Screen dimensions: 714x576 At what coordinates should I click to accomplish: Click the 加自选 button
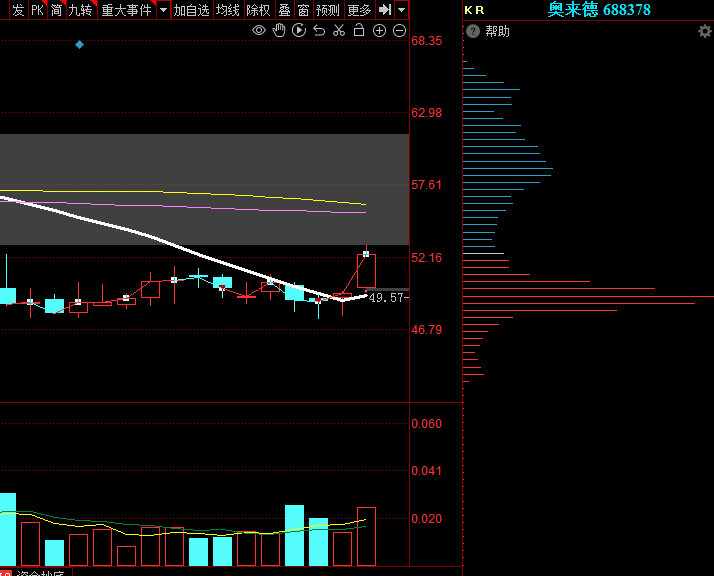tap(191, 10)
